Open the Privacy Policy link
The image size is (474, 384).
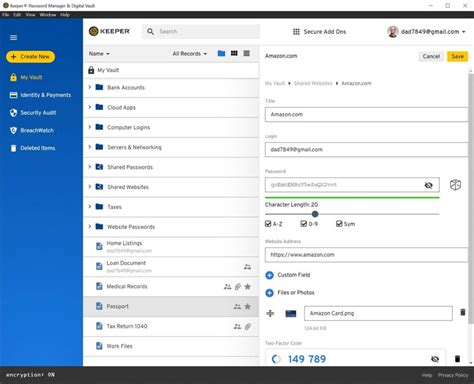(453, 375)
